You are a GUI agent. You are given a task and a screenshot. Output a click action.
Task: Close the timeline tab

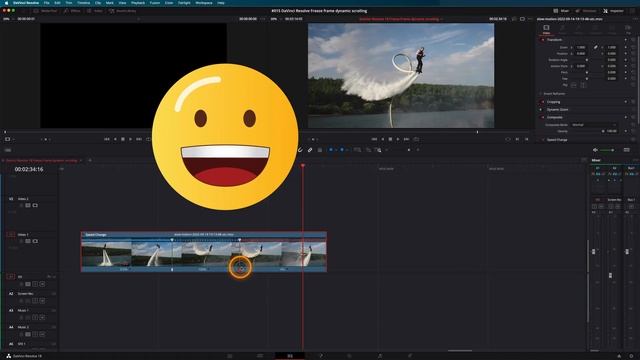tap(80, 160)
